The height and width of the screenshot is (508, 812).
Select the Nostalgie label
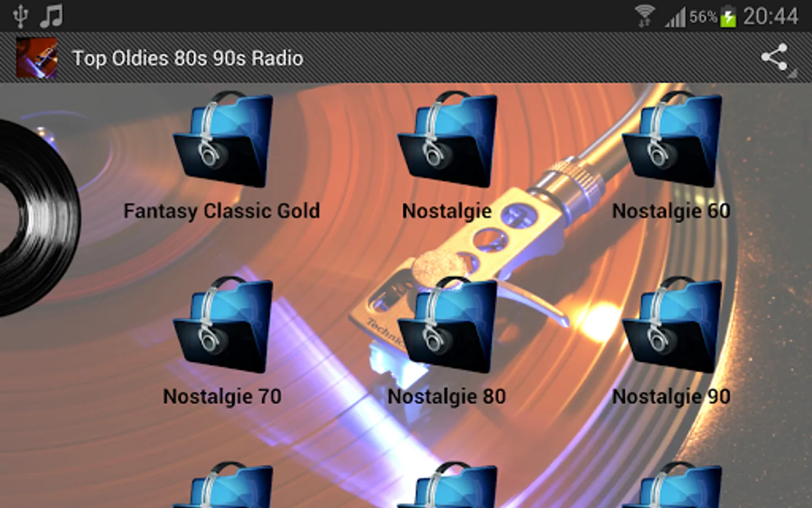[447, 211]
